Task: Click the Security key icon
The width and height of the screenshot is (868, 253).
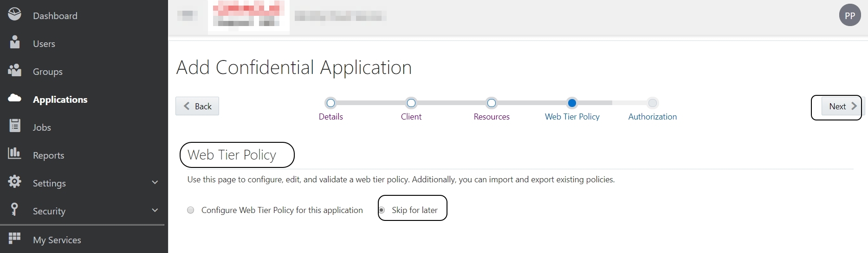Action: tap(15, 209)
